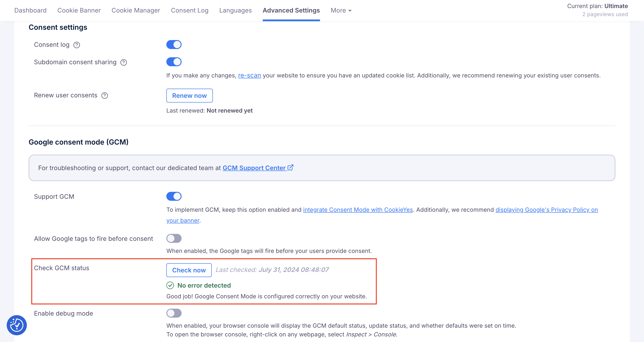The width and height of the screenshot is (644, 342).
Task: Disable the Consent log toggle
Action: [x=174, y=45]
